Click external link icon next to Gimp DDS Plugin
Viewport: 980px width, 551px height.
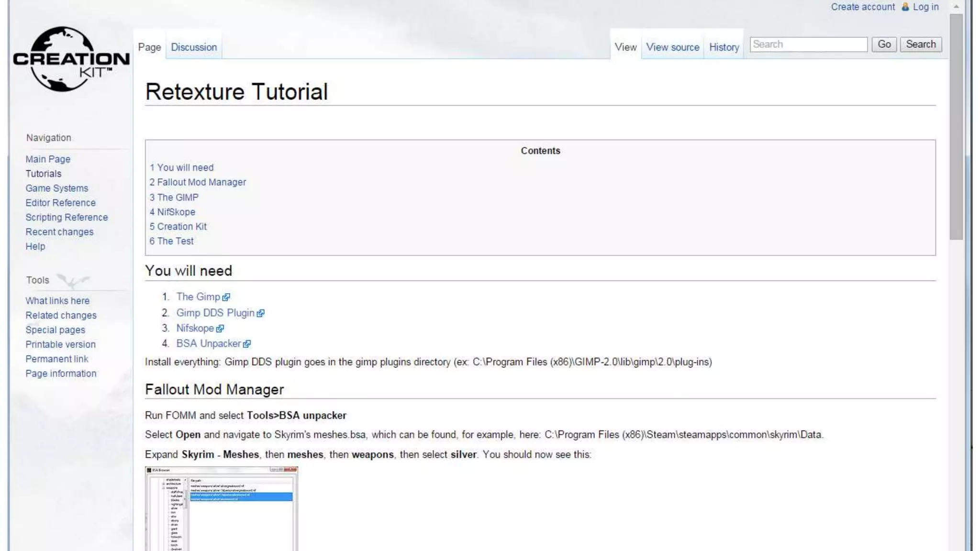click(260, 313)
